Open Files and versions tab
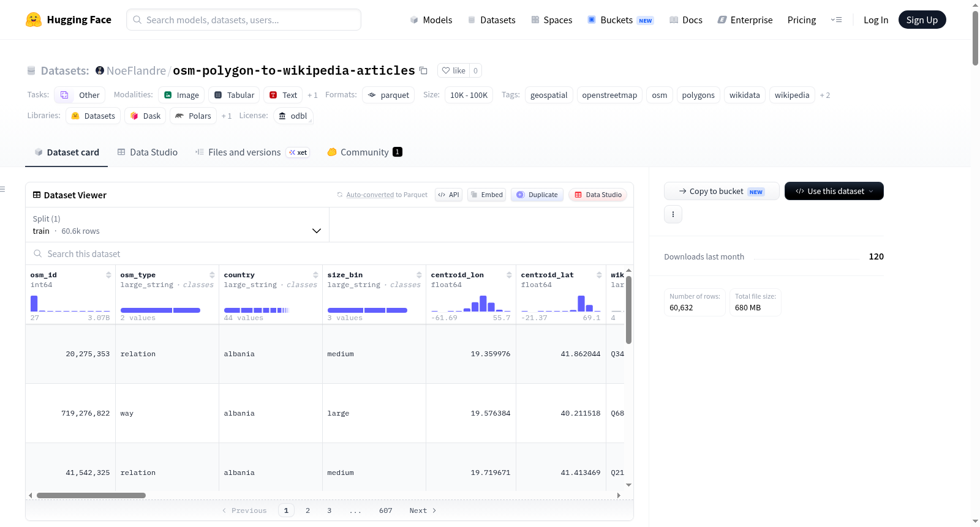Screen dimensions: 980x527 252,152
